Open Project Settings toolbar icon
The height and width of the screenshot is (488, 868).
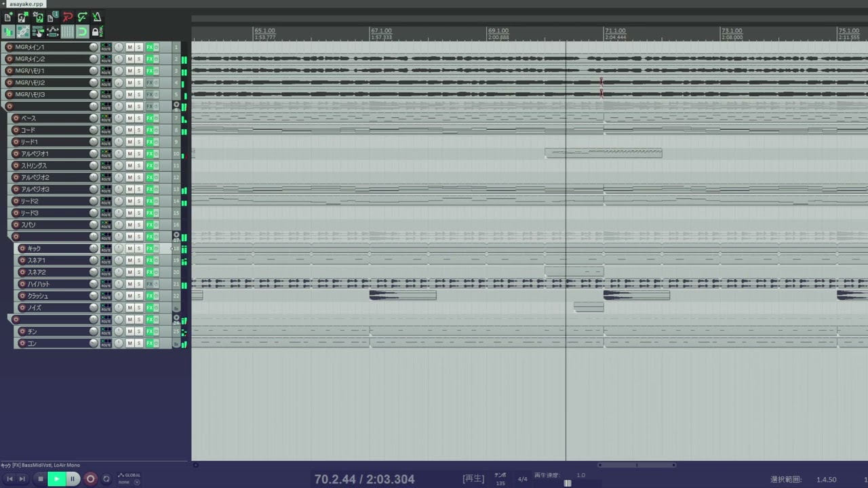tap(53, 17)
